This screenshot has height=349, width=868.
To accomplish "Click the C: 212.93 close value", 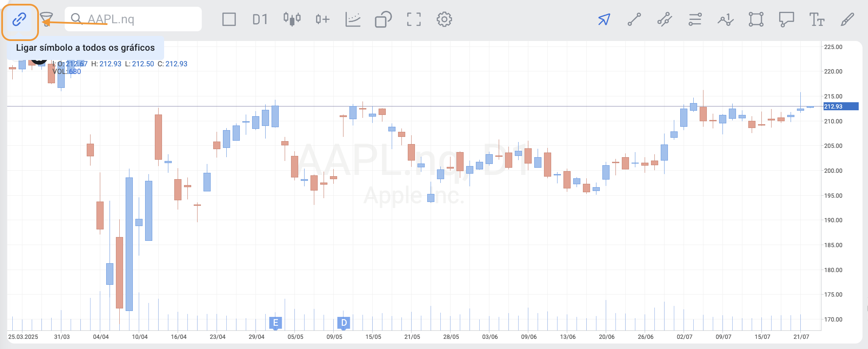I will 173,64.
